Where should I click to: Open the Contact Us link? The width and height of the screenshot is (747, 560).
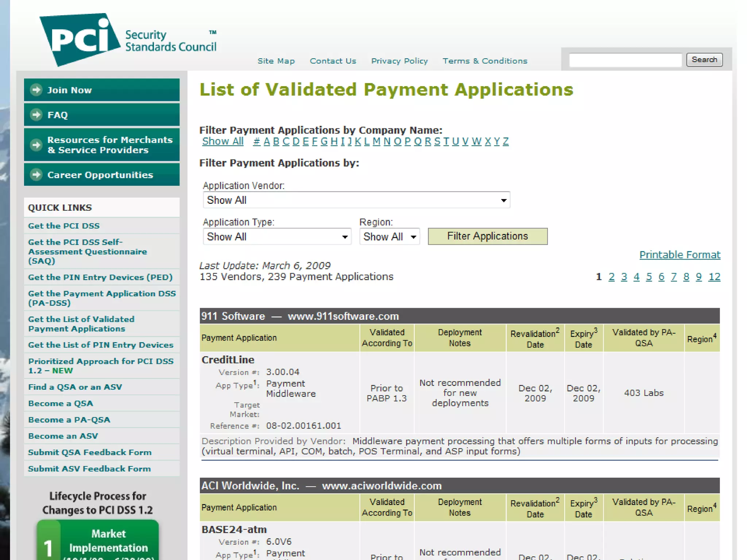333,61
